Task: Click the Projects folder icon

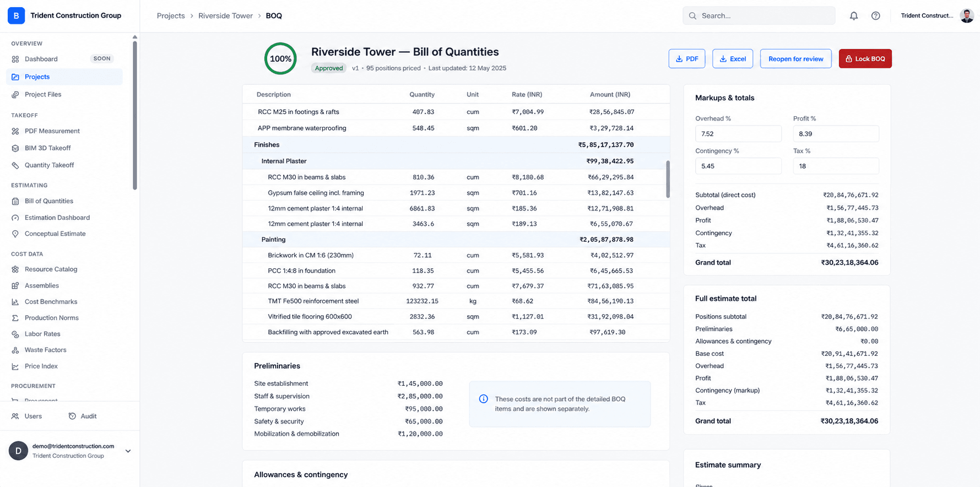Action: click(15, 77)
